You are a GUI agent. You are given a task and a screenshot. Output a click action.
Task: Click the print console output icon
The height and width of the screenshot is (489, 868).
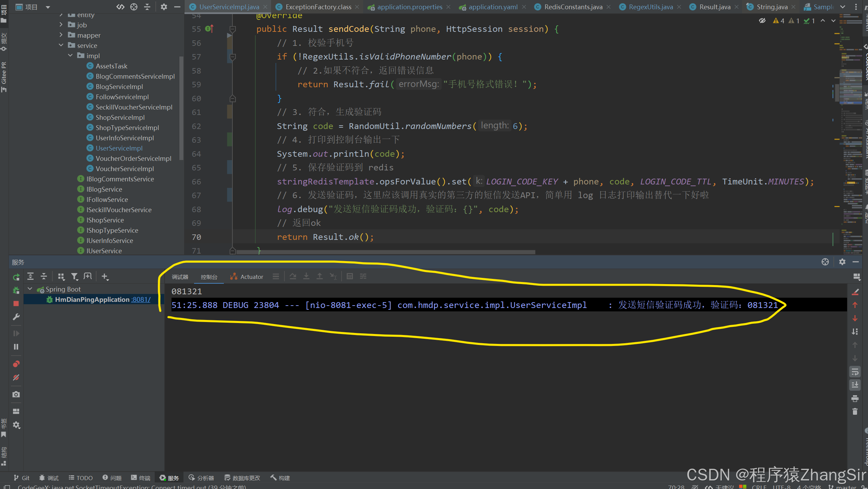(855, 398)
